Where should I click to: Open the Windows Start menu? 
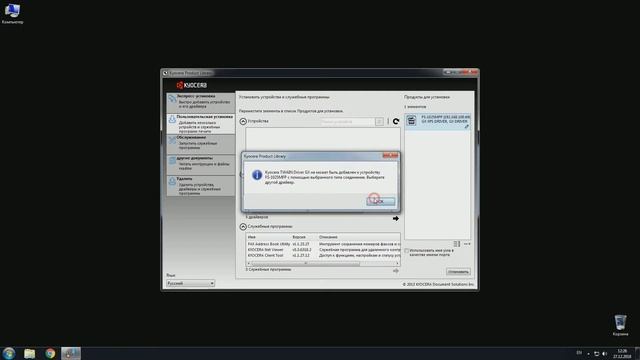coord(9,353)
